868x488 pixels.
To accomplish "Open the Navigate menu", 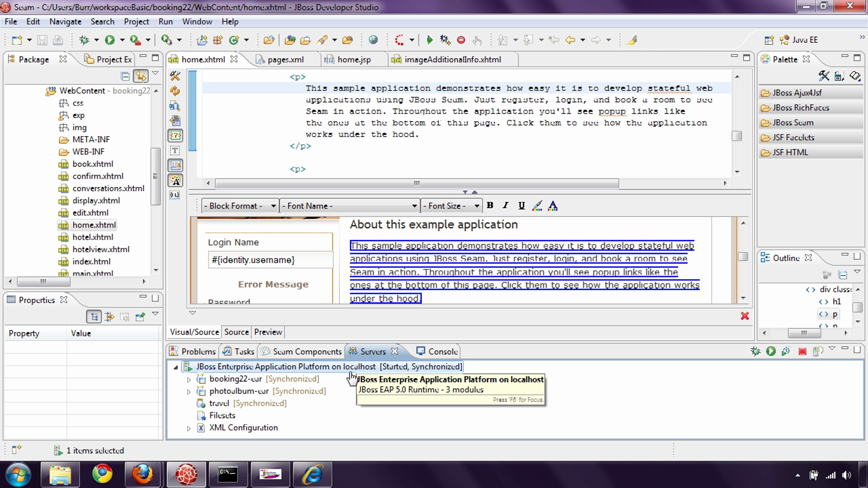I will pyautogui.click(x=65, y=22).
